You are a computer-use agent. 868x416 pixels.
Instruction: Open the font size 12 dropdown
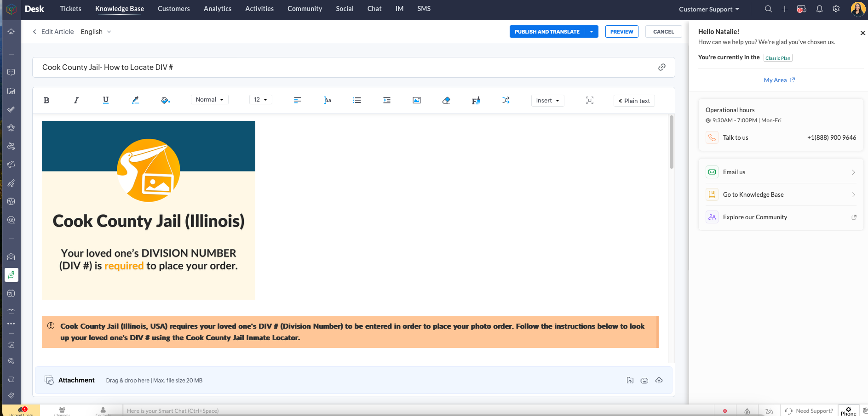coord(261,100)
